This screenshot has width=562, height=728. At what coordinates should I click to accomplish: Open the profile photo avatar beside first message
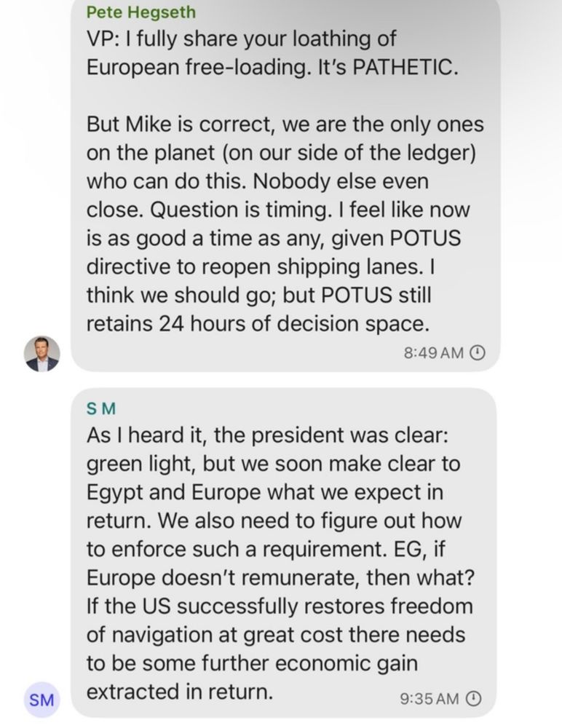tap(41, 354)
